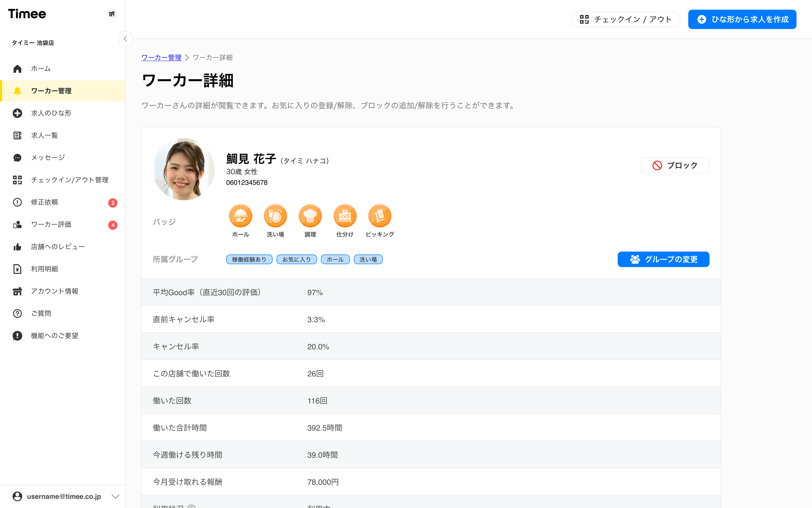Click 26回 worked count value

click(x=315, y=374)
